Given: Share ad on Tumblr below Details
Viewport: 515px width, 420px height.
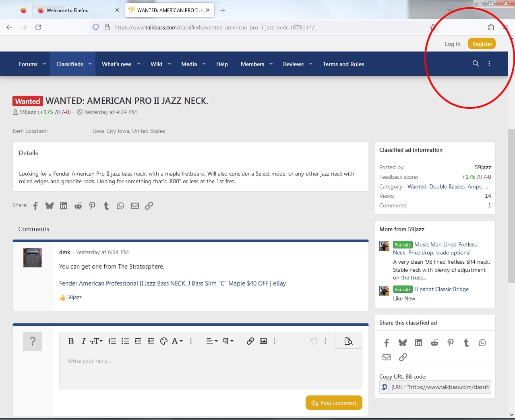Looking at the screenshot, I should [106, 206].
